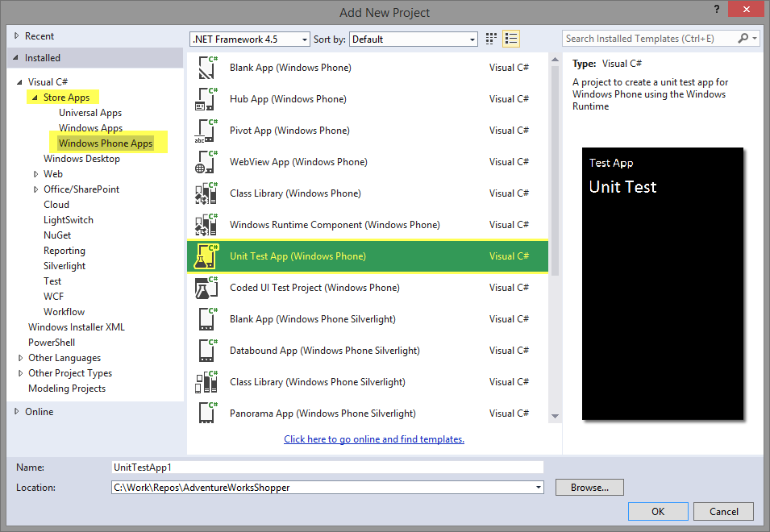Open the search options dropdown arrow
This screenshot has height=532, width=770.
point(755,38)
